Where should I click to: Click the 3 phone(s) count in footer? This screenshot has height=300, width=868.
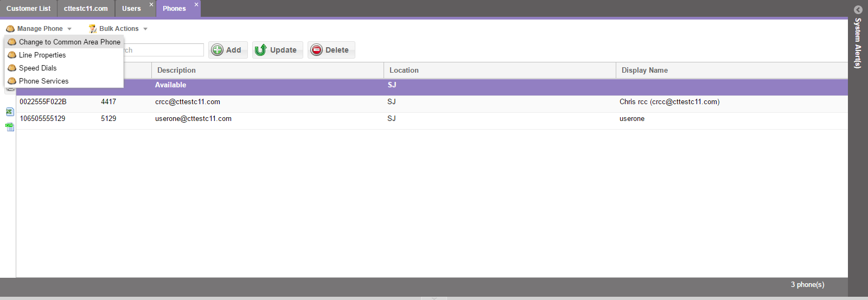click(x=807, y=285)
